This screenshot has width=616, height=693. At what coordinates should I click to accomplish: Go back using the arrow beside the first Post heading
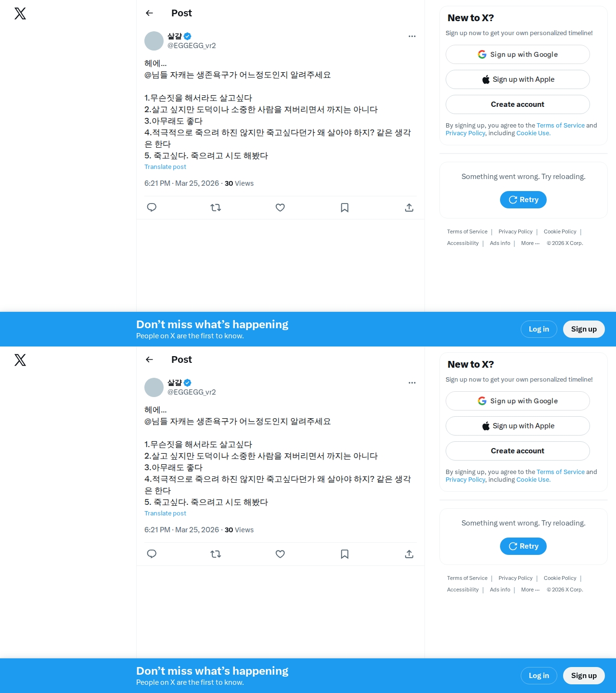click(x=149, y=13)
